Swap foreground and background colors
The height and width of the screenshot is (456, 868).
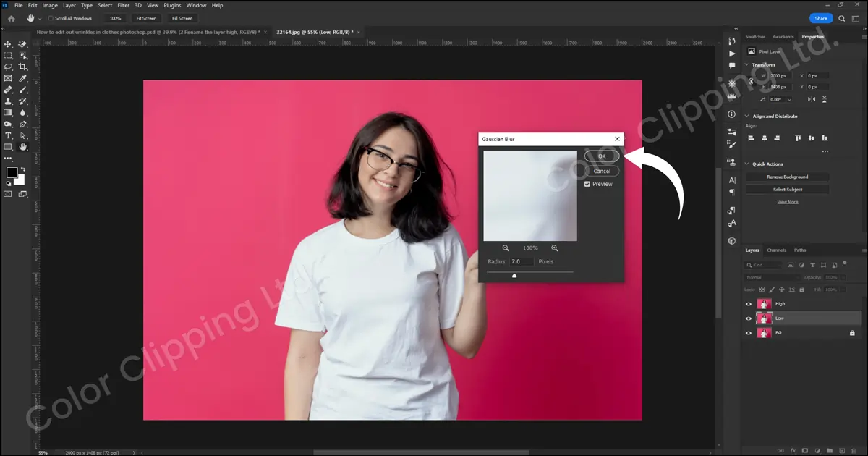pos(22,169)
